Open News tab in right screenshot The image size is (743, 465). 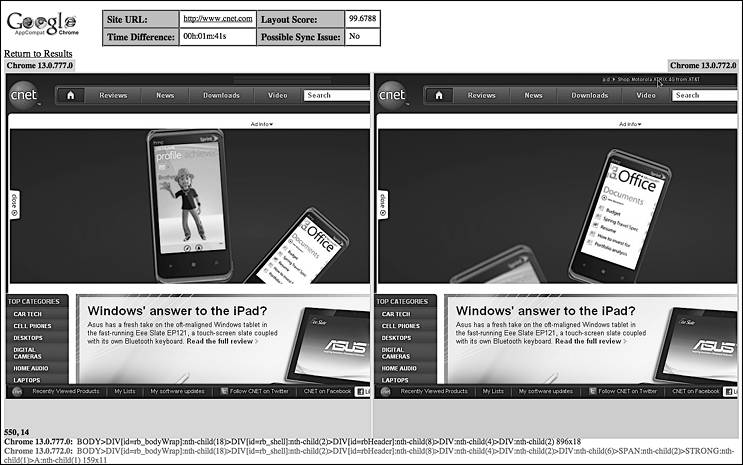[533, 95]
